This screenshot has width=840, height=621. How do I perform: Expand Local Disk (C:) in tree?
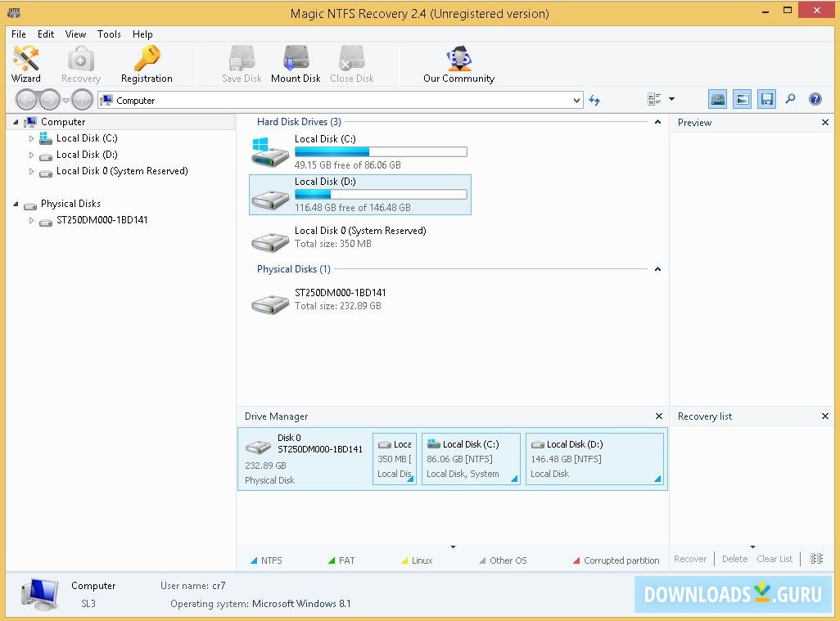coord(31,138)
